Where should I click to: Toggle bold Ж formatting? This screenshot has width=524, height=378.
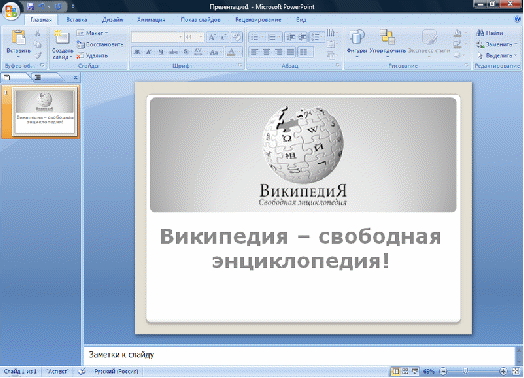click(x=137, y=52)
